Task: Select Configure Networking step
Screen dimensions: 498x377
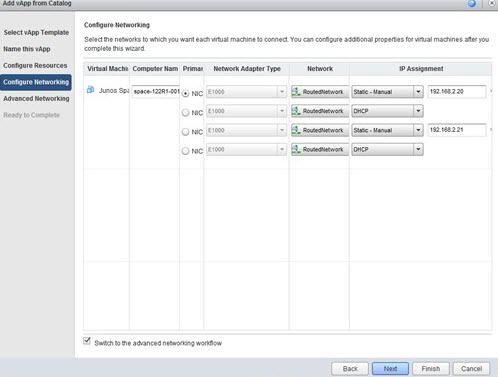Action: tap(36, 82)
